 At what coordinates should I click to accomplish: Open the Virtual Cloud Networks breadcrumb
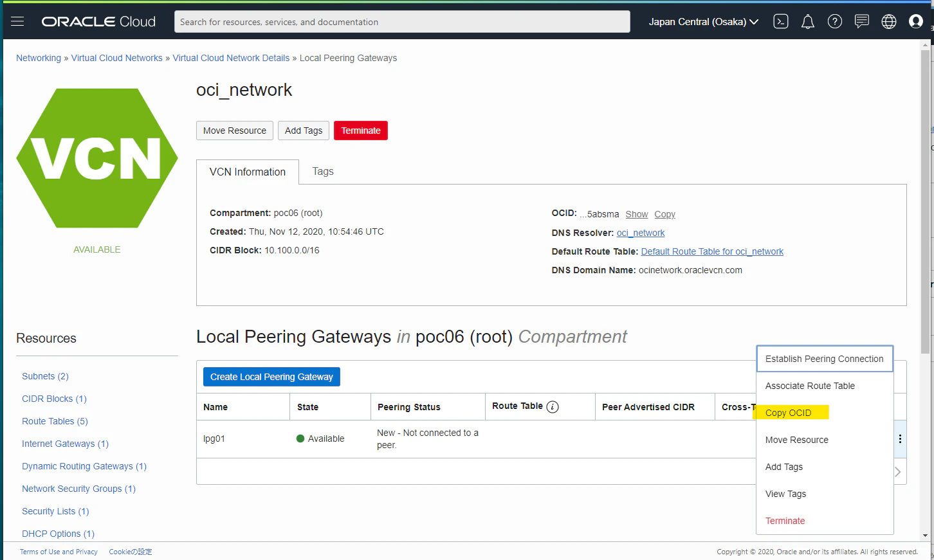pyautogui.click(x=117, y=58)
